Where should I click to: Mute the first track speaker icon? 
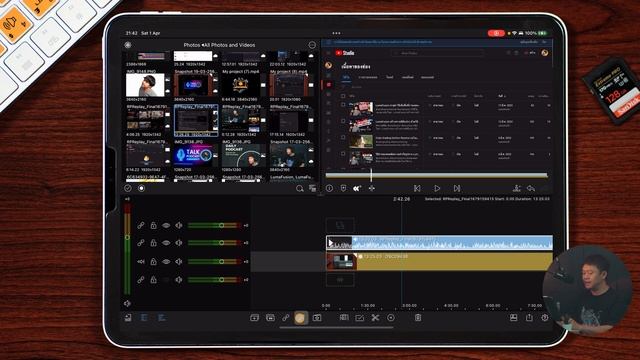point(179,225)
